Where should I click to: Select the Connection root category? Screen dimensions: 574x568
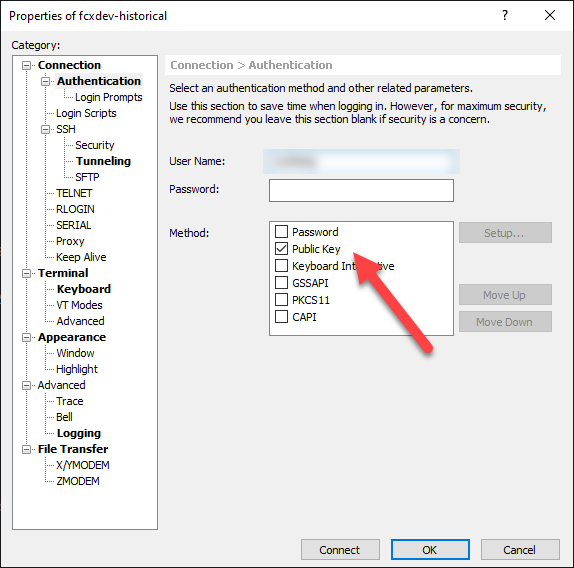[69, 66]
